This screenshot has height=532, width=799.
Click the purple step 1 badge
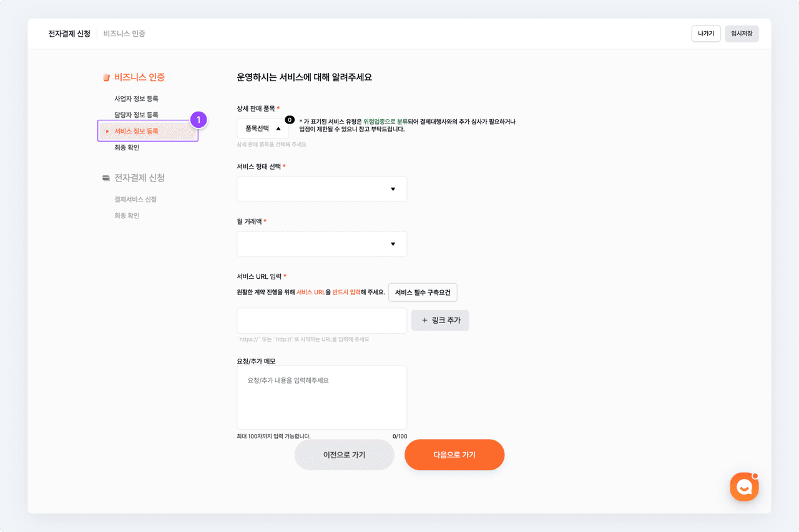[x=198, y=120]
